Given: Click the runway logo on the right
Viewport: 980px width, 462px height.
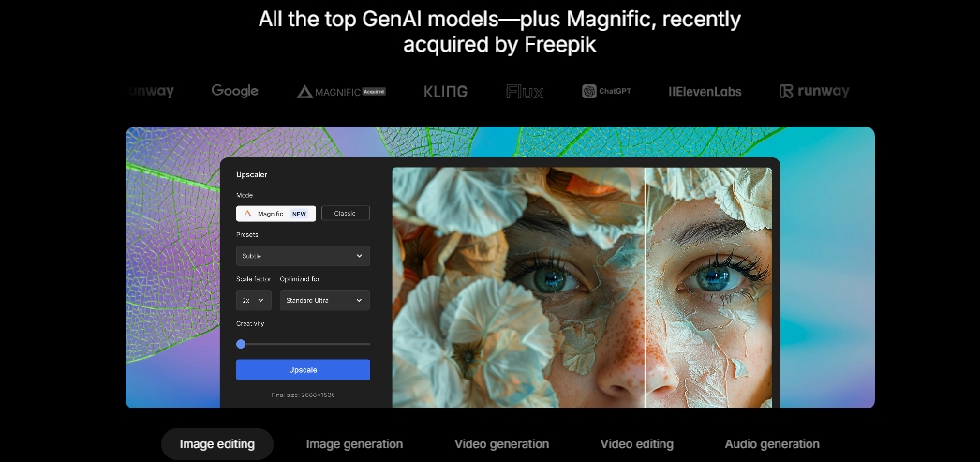Looking at the screenshot, I should point(814,92).
